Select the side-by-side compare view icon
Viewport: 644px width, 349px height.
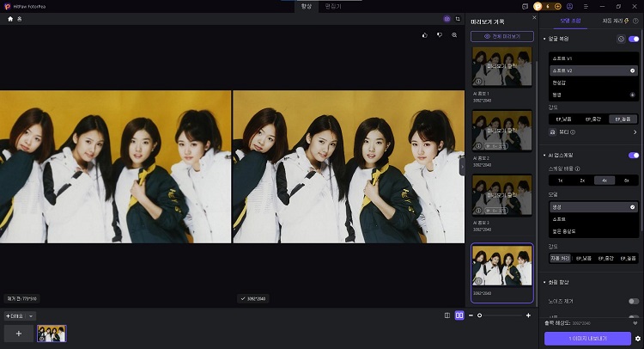[x=459, y=315]
